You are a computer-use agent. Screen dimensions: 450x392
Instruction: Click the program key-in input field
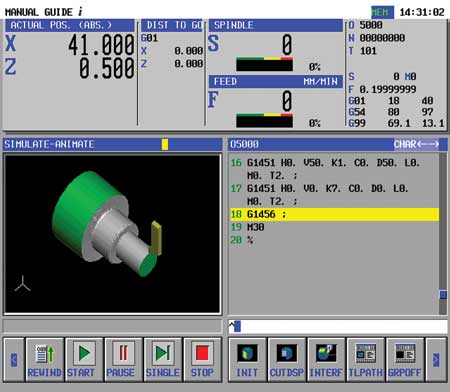click(338, 326)
